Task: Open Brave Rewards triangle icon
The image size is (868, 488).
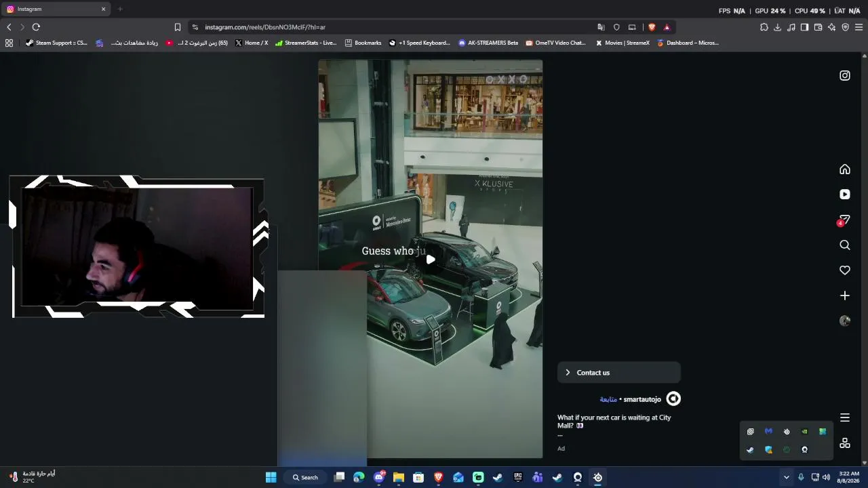Action: [667, 27]
